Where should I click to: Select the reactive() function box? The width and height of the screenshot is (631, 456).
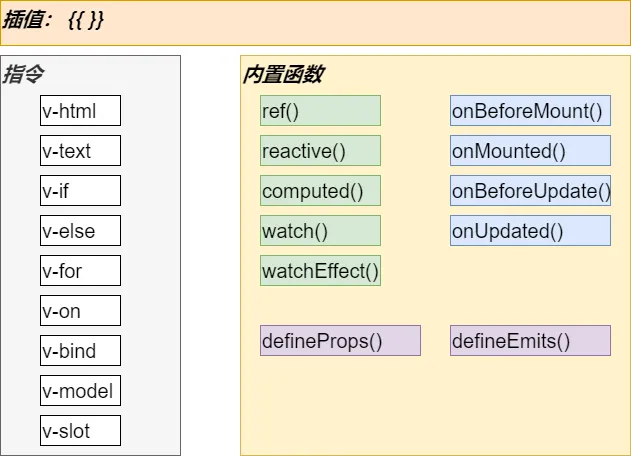[x=320, y=151]
